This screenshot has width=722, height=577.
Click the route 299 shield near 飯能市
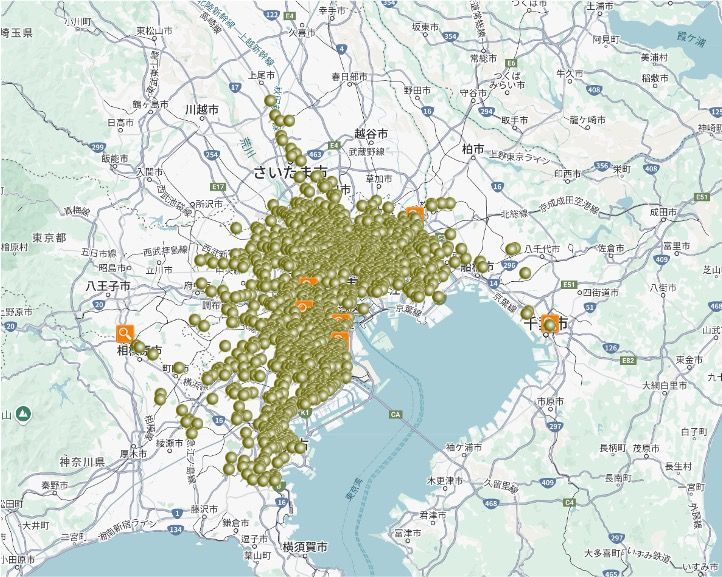[98, 147]
